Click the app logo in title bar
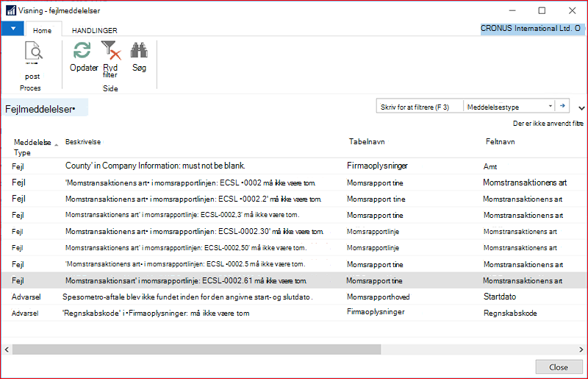Image resolution: width=588 pixels, height=379 pixels. [x=11, y=10]
